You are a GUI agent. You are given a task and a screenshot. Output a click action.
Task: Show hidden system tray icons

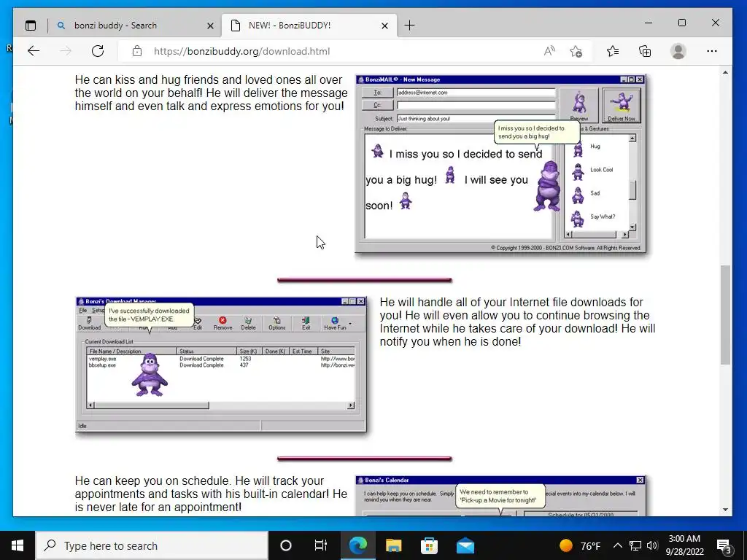pyautogui.click(x=617, y=545)
